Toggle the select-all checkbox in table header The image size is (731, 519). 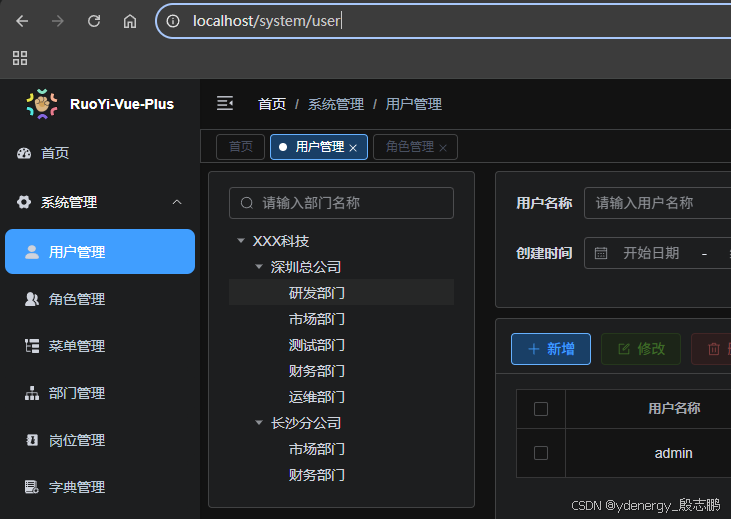point(541,409)
